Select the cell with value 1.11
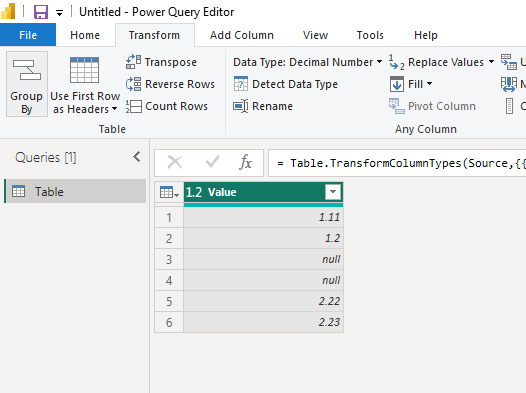This screenshot has width=526, height=393. click(x=263, y=217)
